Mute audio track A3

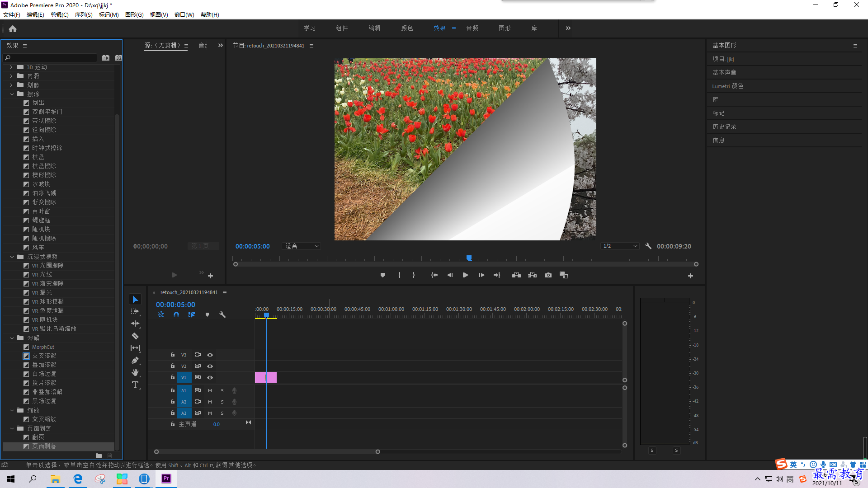(x=210, y=413)
